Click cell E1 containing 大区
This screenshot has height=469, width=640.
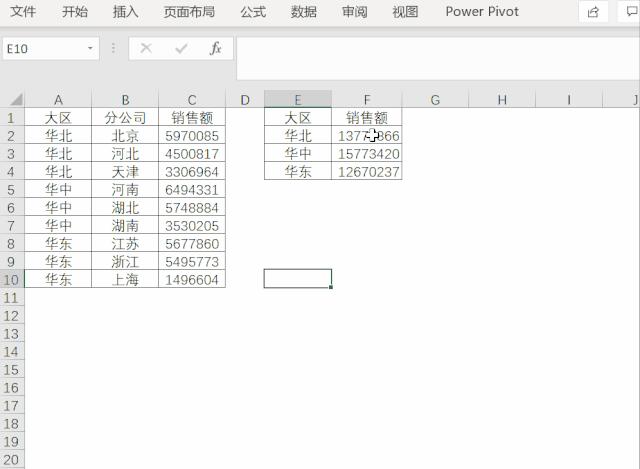coord(298,118)
